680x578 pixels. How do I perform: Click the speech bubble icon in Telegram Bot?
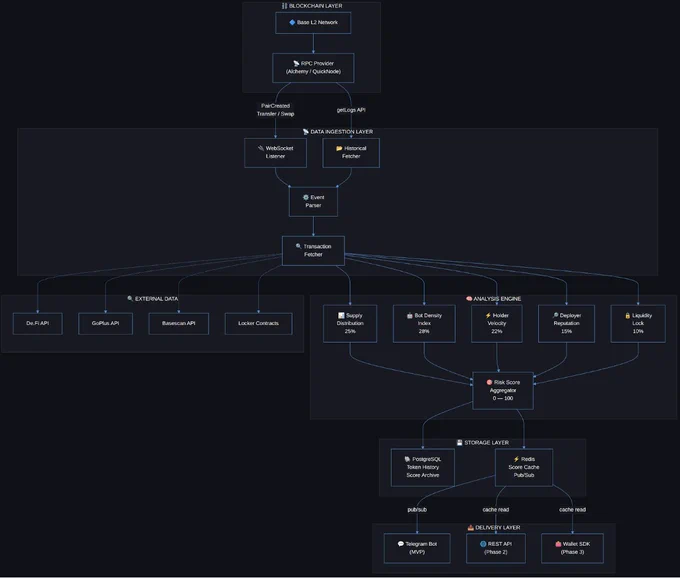[401, 544]
